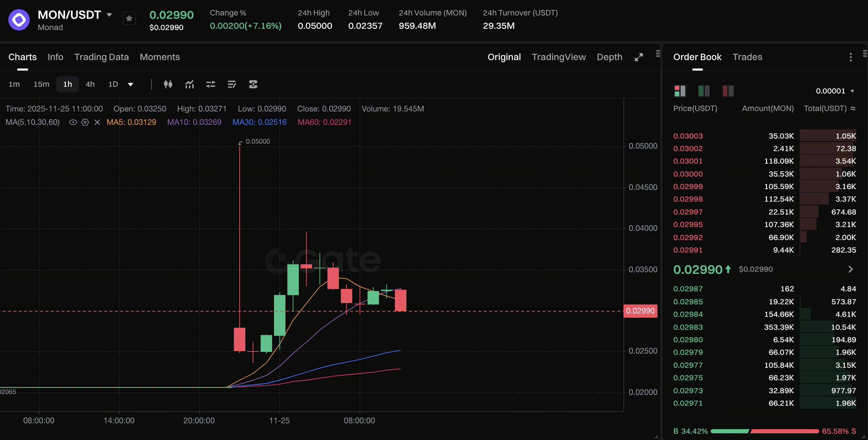Click bid price 0.02971

pos(688,403)
